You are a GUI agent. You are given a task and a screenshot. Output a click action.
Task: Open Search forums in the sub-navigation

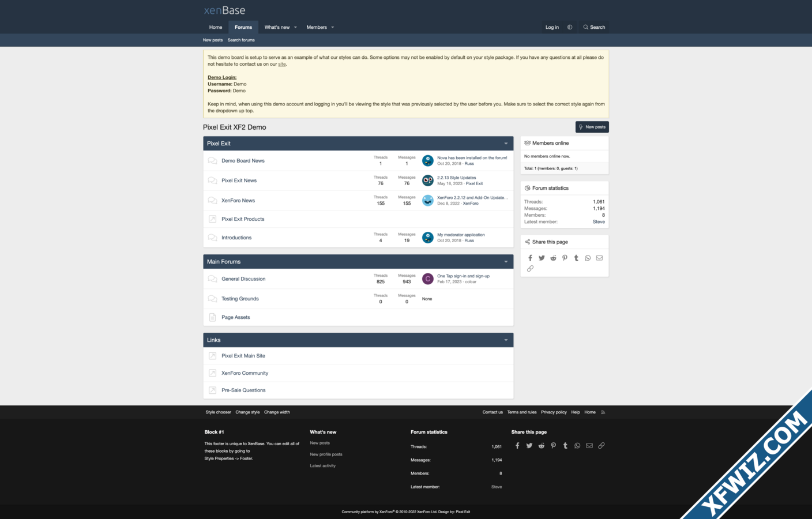pos(241,40)
